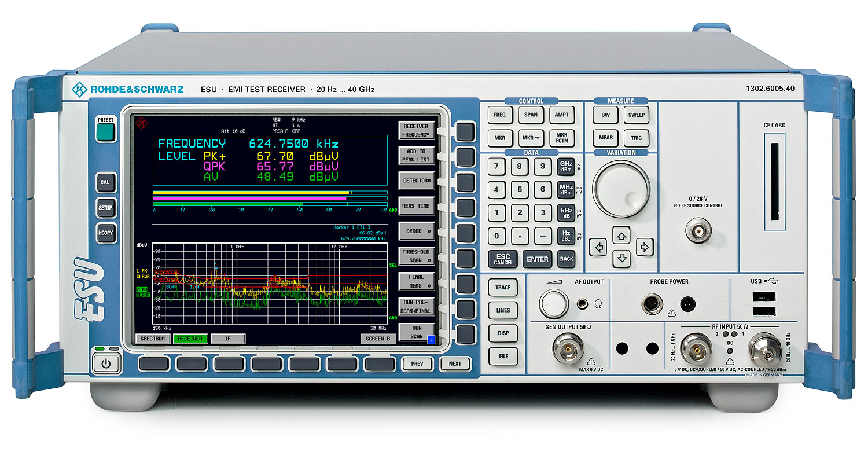Click the DISP key

point(503,333)
